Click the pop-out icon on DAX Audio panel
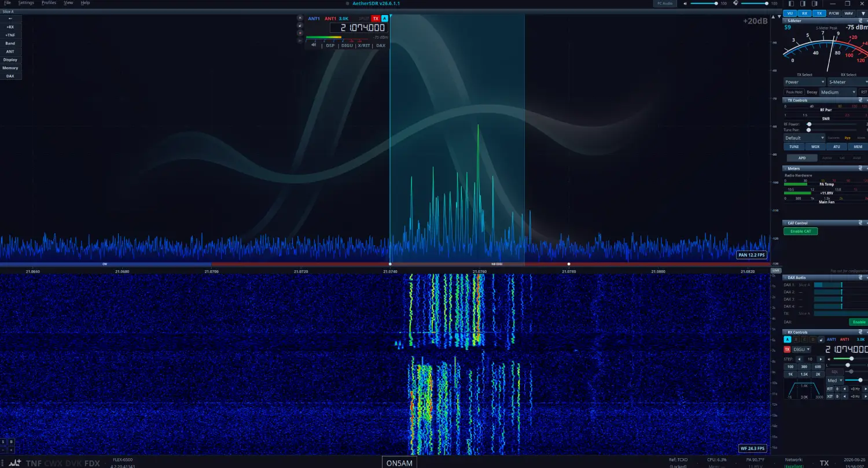868x468 pixels. pos(860,277)
